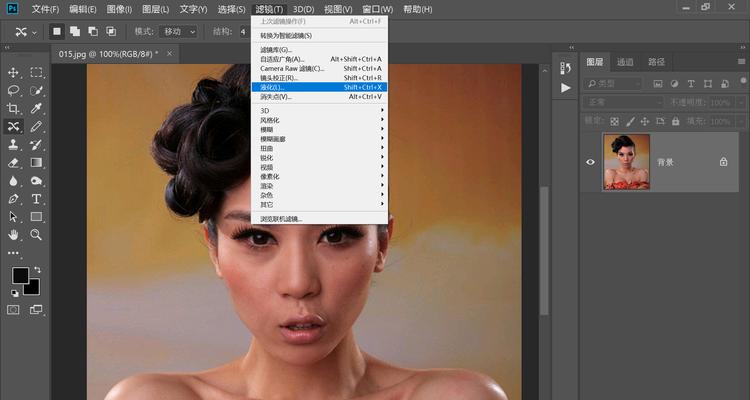
Task: Choose Camera Raw 滤镜 menu item
Action: pos(319,68)
